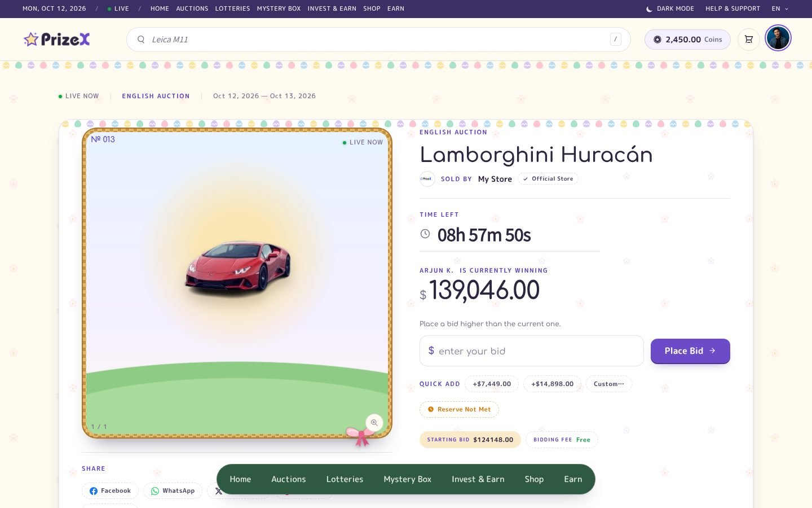
Task: Select Home in the green floating nav
Action: [240, 479]
